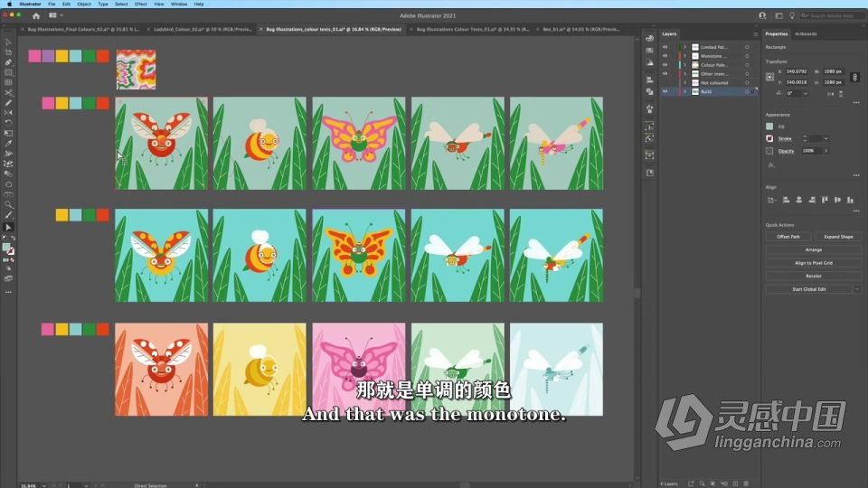Click the Edit Toolbar three dots
This screenshot has height=488, width=868.
8,292
